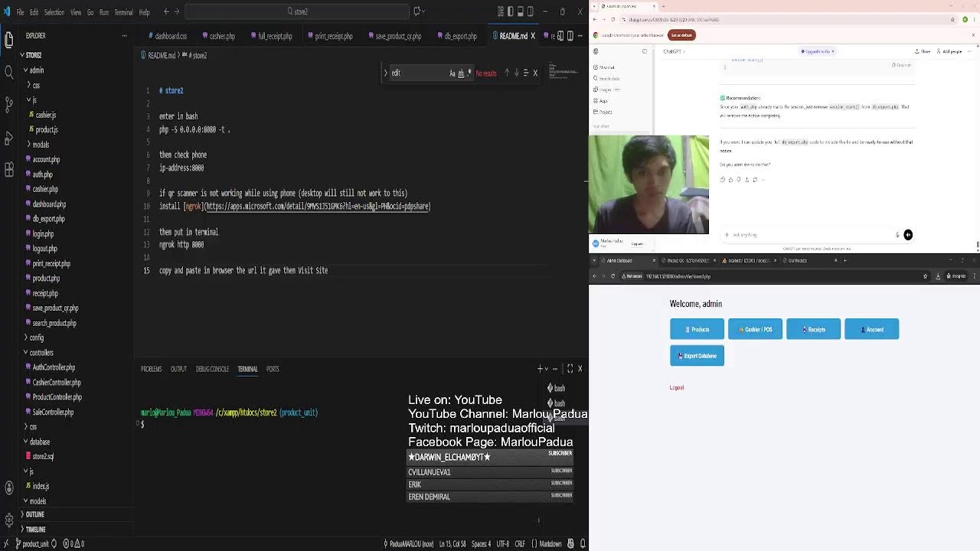Screen dimensions: 980x551
Task: Bookmark the ChatGPT page with star icon
Action: pos(953,20)
